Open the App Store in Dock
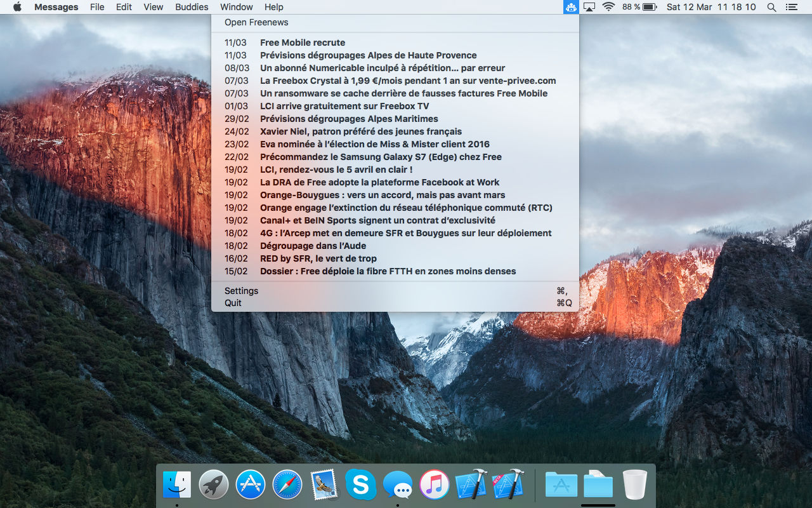The image size is (812, 508). pos(251,485)
